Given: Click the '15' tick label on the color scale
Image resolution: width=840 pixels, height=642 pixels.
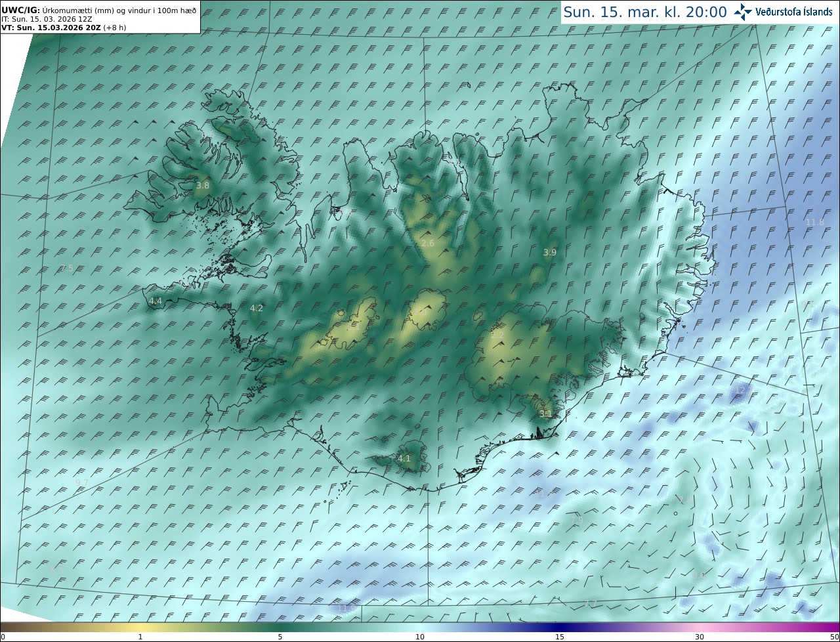Looking at the screenshot, I should [x=560, y=637].
